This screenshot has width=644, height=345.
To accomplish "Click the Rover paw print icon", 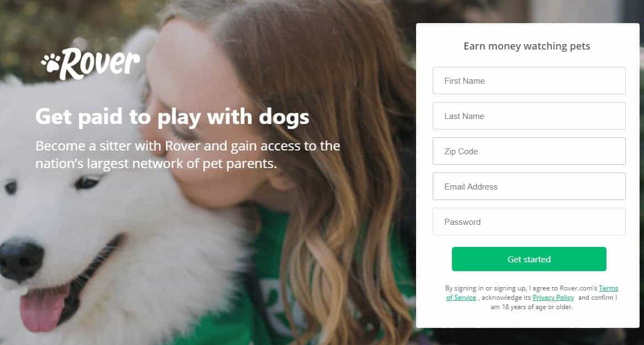I will point(51,63).
